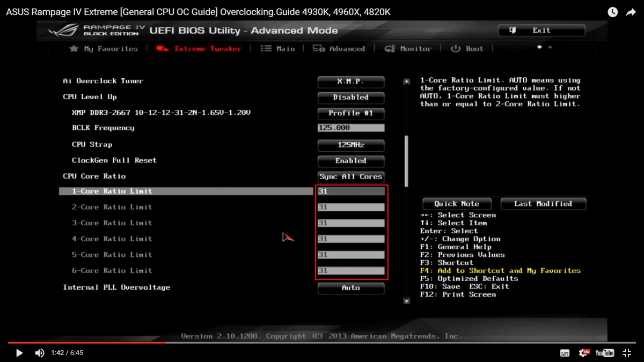This screenshot has width=644, height=362.
Task: Click the 5-Core Ratio Limit value field
Action: click(351, 255)
